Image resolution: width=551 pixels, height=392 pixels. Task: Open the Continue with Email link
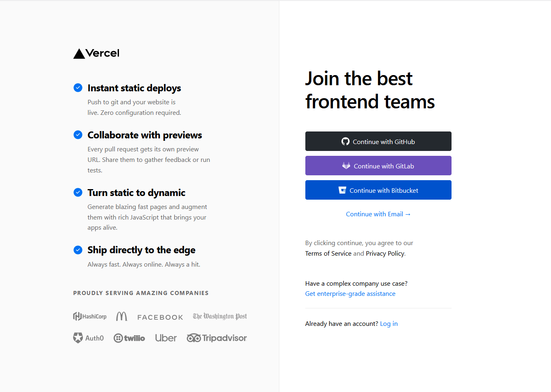(x=378, y=214)
